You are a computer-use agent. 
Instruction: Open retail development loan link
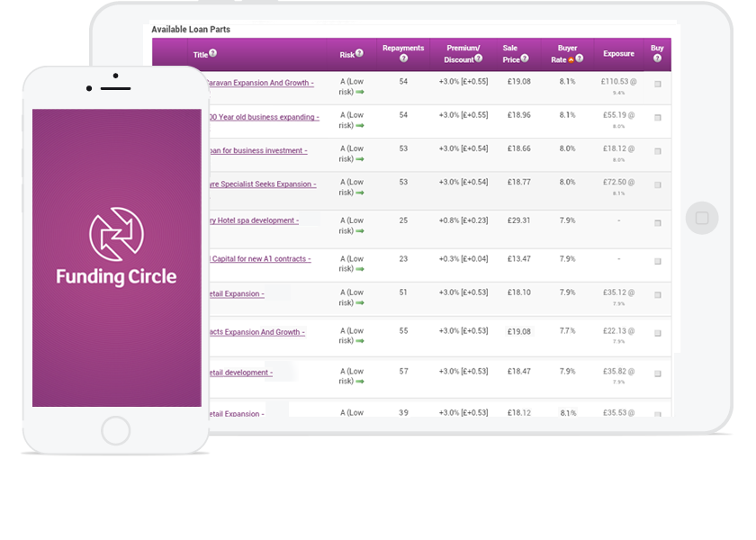[x=240, y=373]
